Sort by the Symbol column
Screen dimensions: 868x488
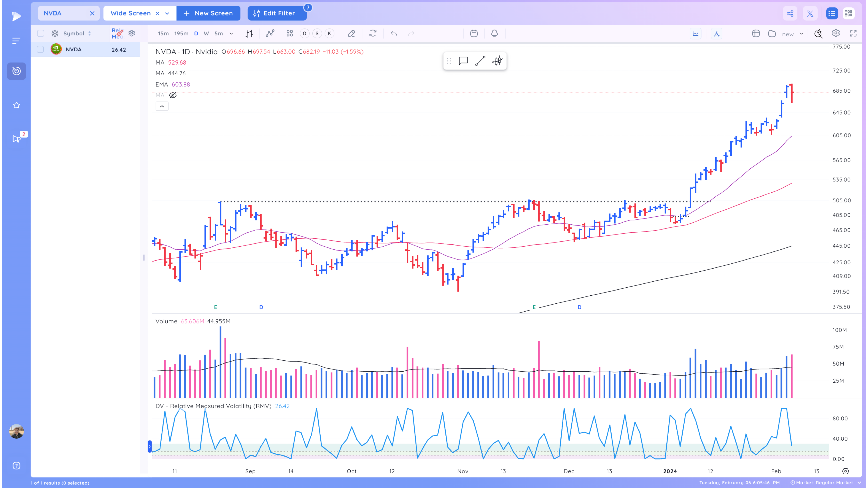(77, 33)
